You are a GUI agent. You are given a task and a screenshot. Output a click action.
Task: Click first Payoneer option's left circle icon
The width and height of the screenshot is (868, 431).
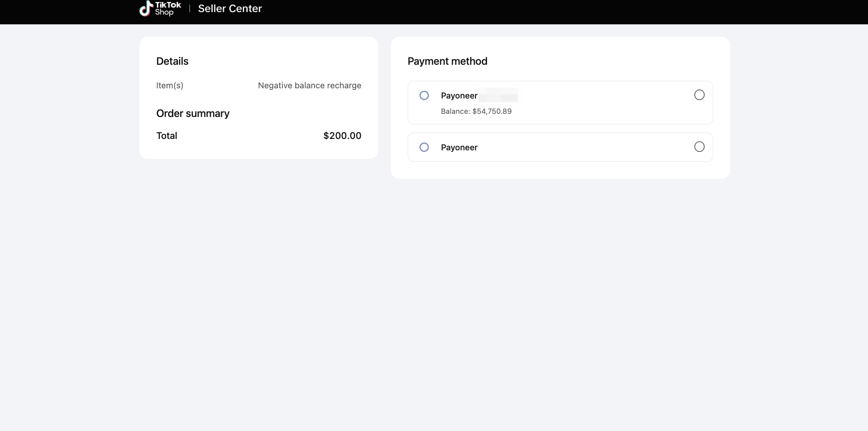[424, 95]
